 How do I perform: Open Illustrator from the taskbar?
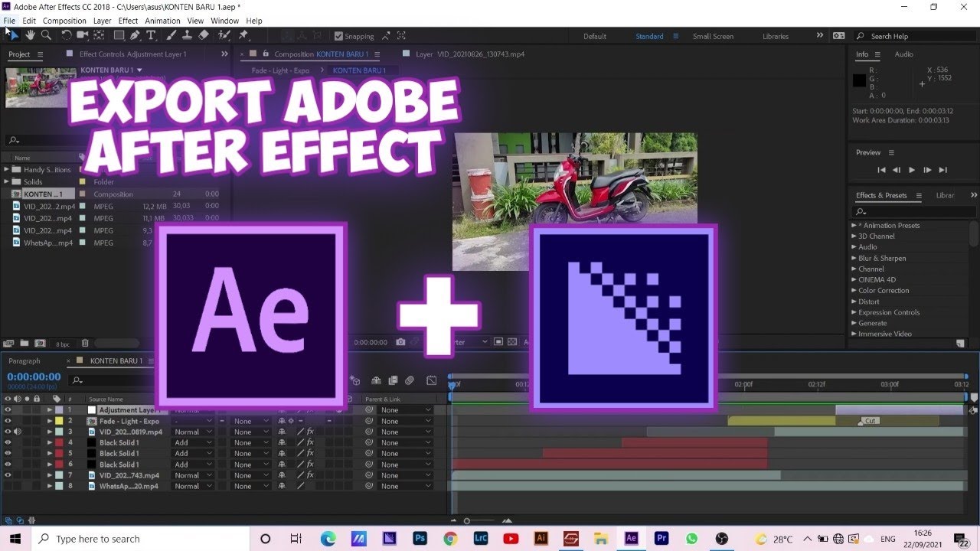pos(541,539)
